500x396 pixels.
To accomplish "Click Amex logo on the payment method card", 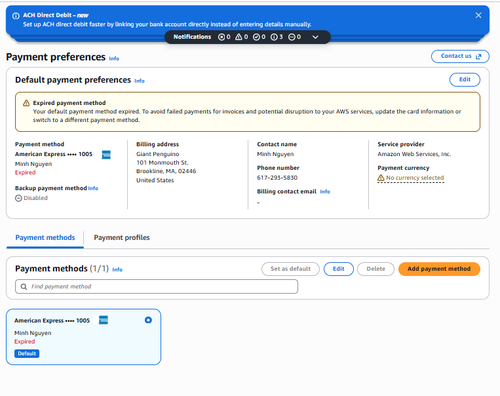I will [x=103, y=320].
